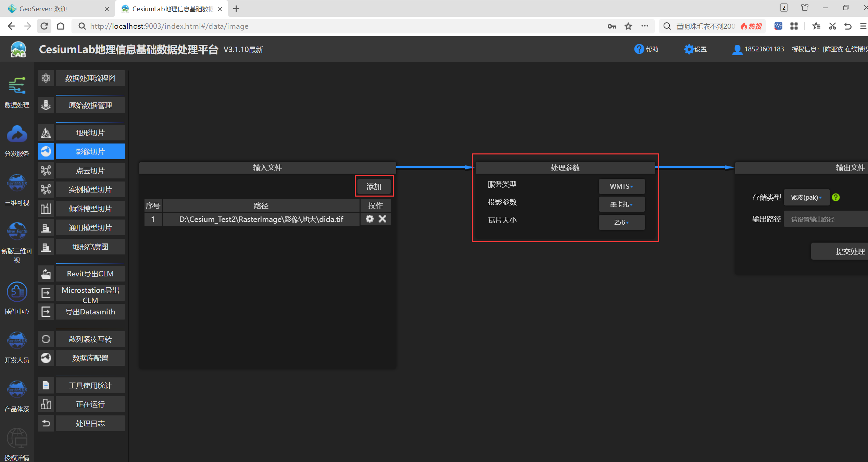868x462 pixels.
Task: Click the dida.tif file path cell
Action: 261,219
